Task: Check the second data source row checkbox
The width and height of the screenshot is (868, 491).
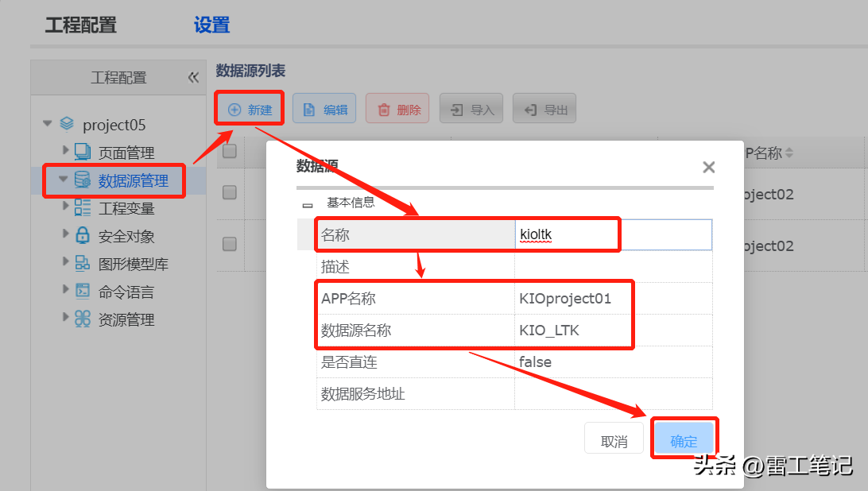Action: [x=230, y=244]
